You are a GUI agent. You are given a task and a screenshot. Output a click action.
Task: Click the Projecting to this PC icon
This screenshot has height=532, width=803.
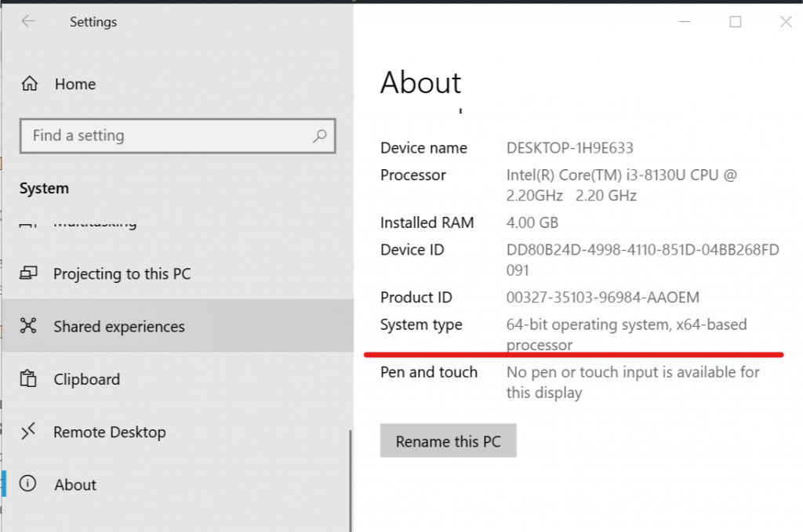tap(28, 273)
